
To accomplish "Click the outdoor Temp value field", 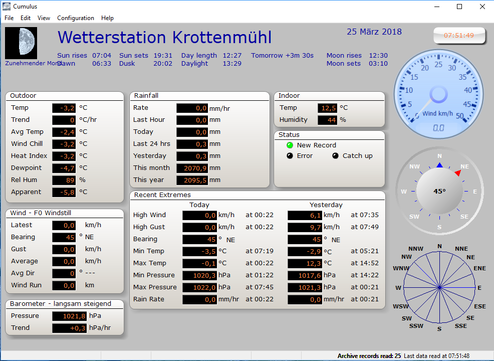I will pyautogui.click(x=64, y=108).
